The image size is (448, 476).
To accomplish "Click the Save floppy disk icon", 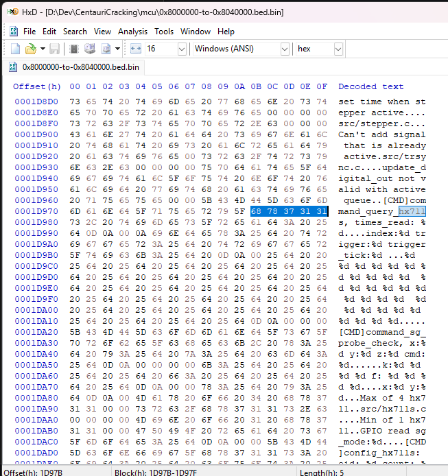I will coord(54,49).
